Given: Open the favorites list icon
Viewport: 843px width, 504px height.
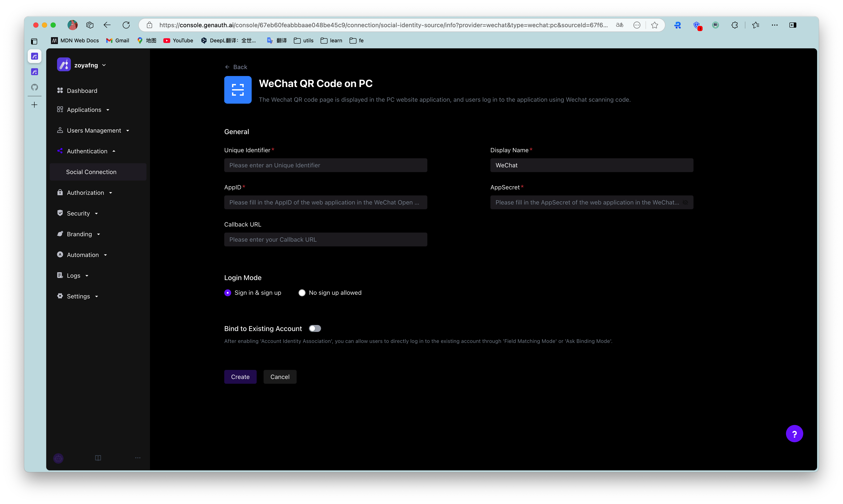Looking at the screenshot, I should pyautogui.click(x=756, y=25).
